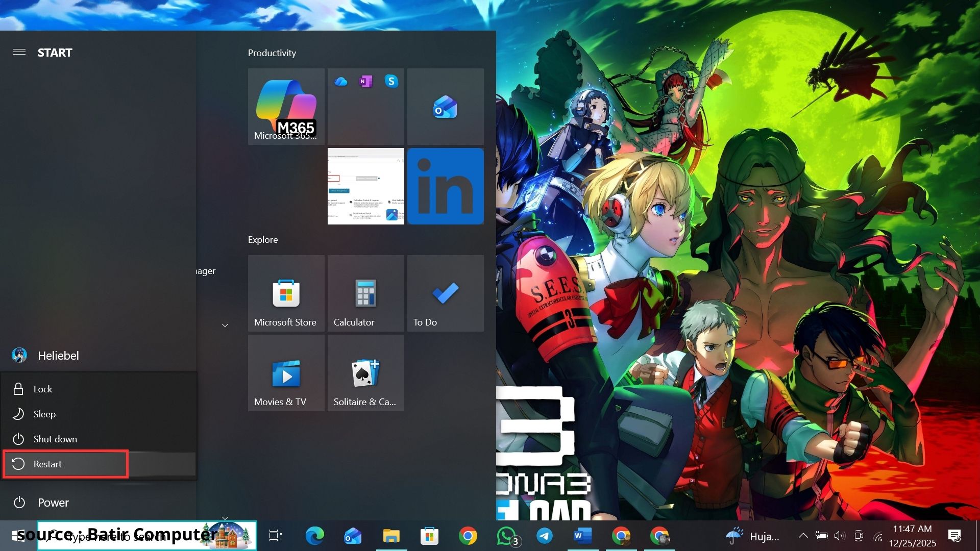980x551 pixels.
Task: Open OneDrive from the folder tile
Action: point(340,82)
